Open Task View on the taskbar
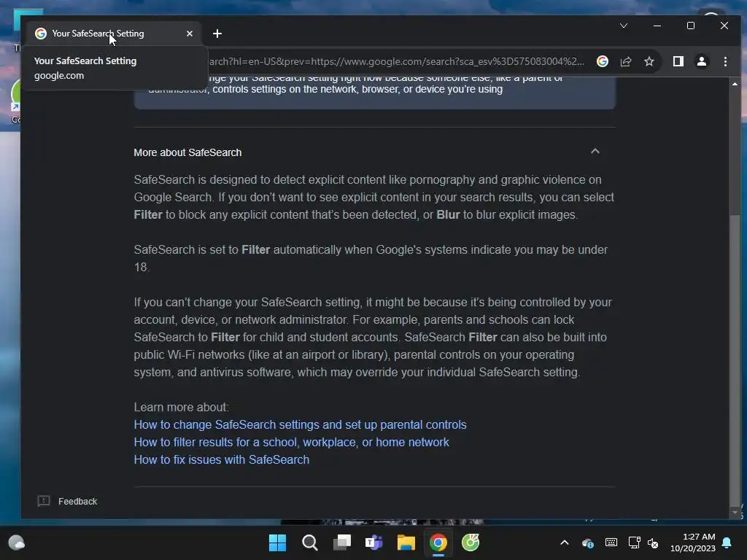The width and height of the screenshot is (747, 560). coord(342,542)
